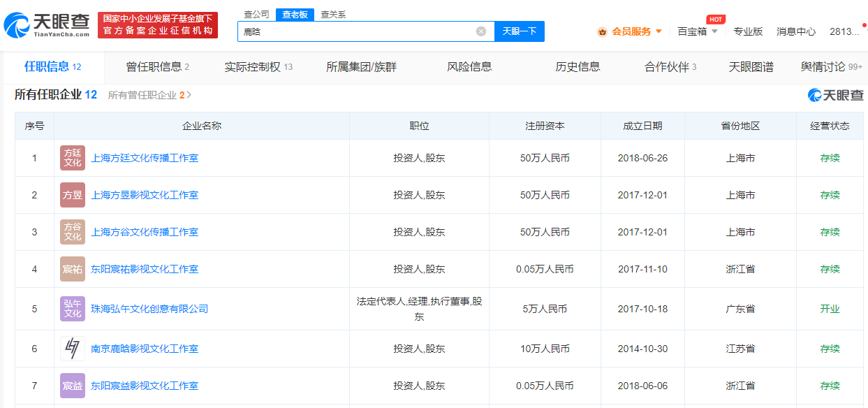This screenshot has width=868, height=408.
Task: Open the 风险信息 tab
Action: 469,67
